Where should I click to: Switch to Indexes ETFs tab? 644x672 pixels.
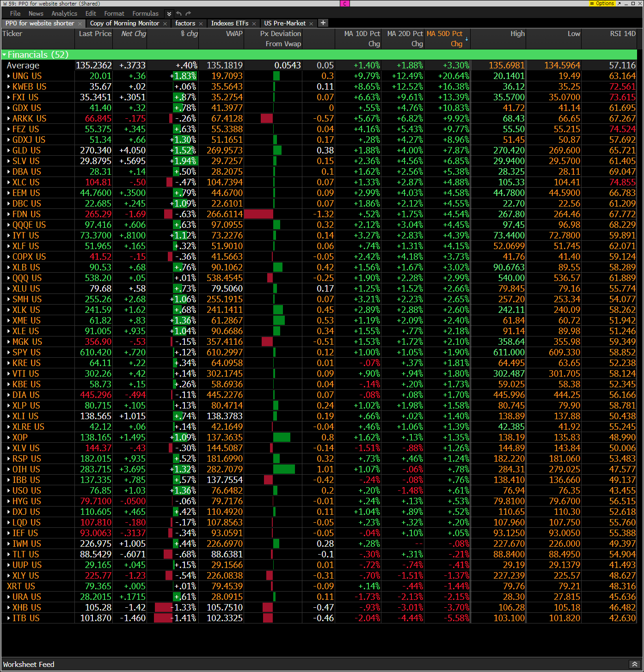point(230,23)
